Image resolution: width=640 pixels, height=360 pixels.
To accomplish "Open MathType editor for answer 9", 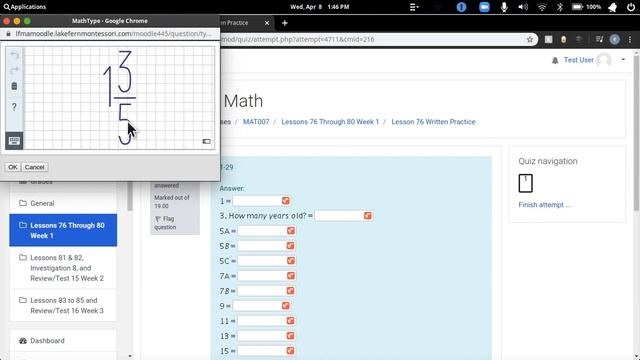I will (286, 306).
